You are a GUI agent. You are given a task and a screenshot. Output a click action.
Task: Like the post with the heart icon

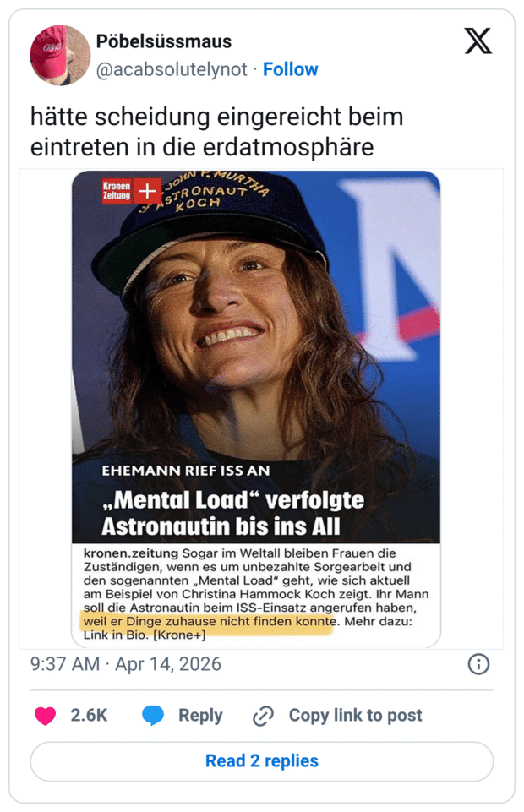tap(45, 716)
